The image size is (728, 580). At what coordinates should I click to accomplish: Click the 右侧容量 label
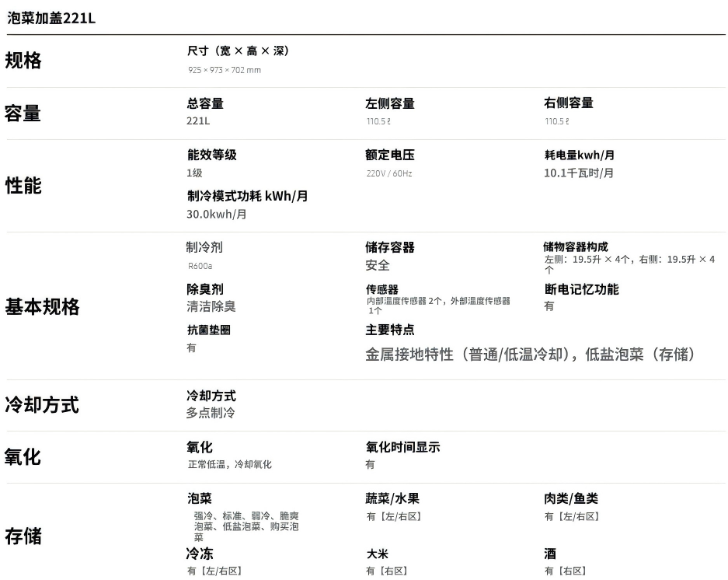569,103
